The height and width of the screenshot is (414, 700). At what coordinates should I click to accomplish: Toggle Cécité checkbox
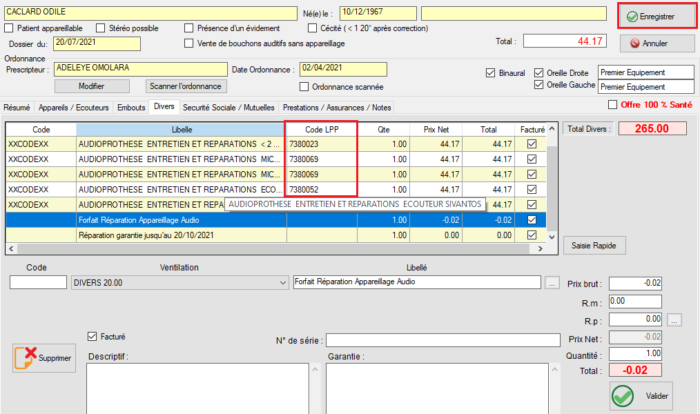click(312, 28)
